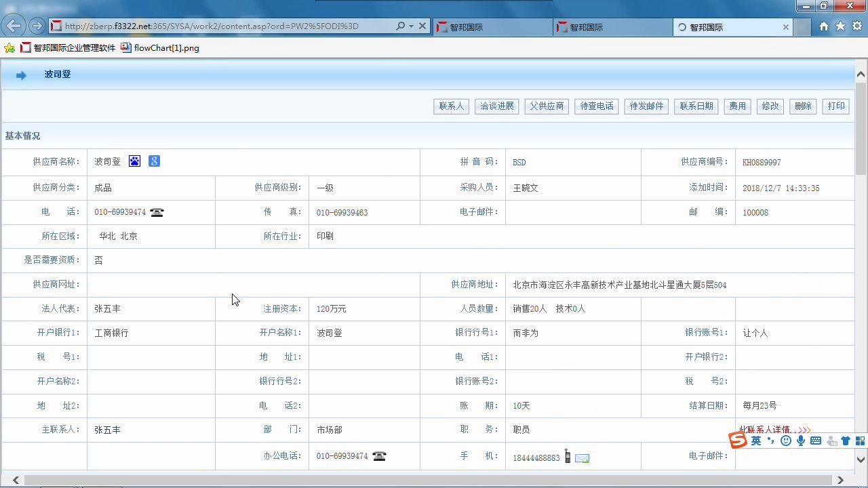
Task: Open the 此联系人详情 link
Action: click(x=774, y=430)
